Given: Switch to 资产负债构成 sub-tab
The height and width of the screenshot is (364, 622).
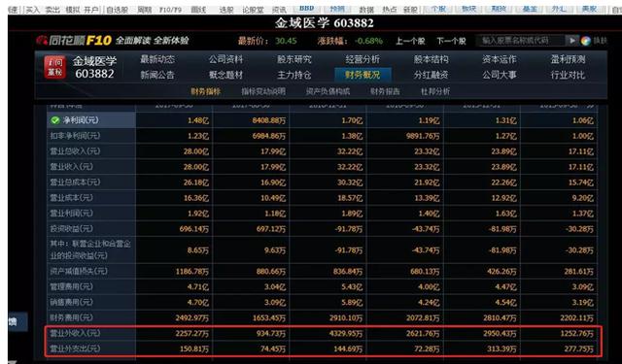Looking at the screenshot, I should tap(328, 91).
